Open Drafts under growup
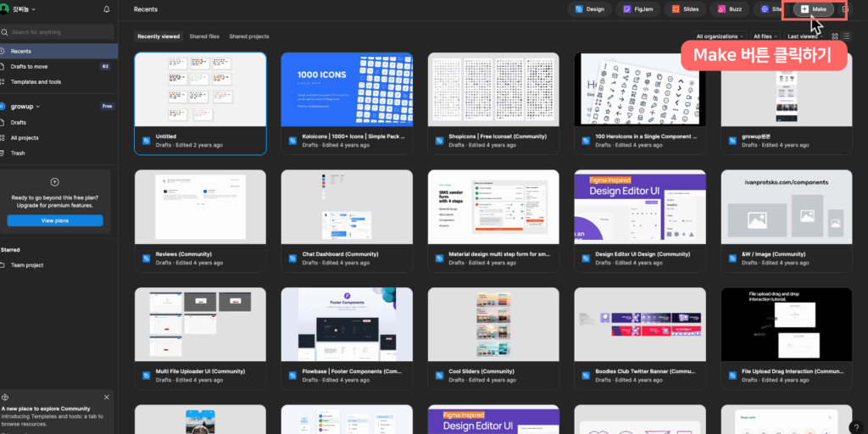Image resolution: width=868 pixels, height=434 pixels. coord(58,122)
